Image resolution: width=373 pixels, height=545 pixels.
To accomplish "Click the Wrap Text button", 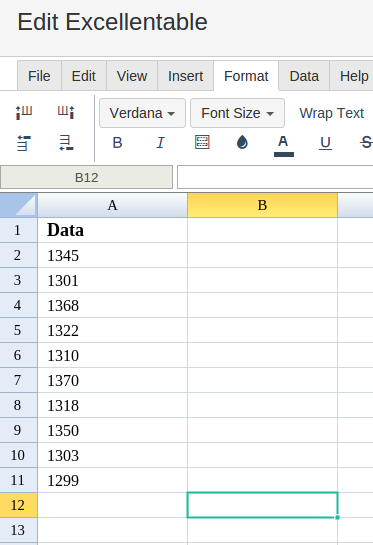I will (332, 113).
